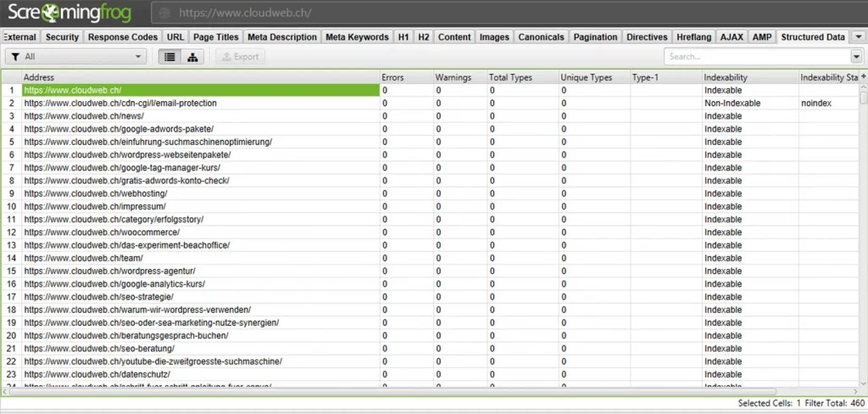Open the H2 tab
Screen dimensions: 868x414
tap(424, 37)
